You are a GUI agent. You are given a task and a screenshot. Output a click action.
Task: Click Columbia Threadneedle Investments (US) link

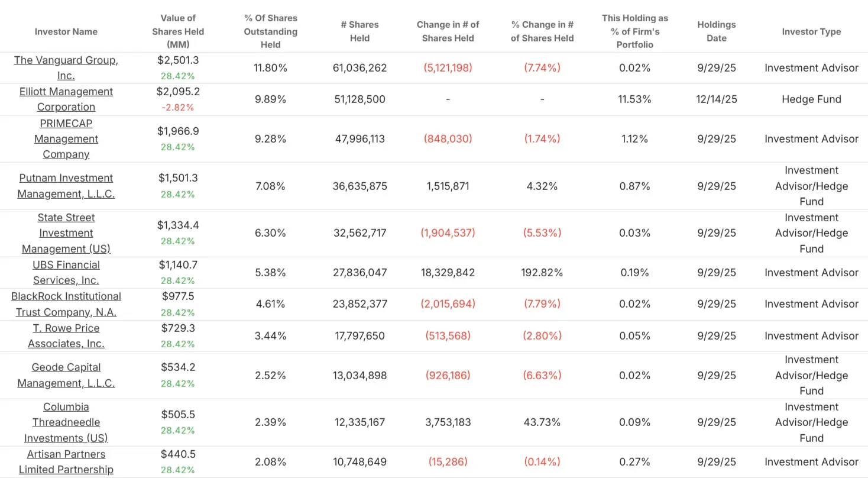[66, 422]
